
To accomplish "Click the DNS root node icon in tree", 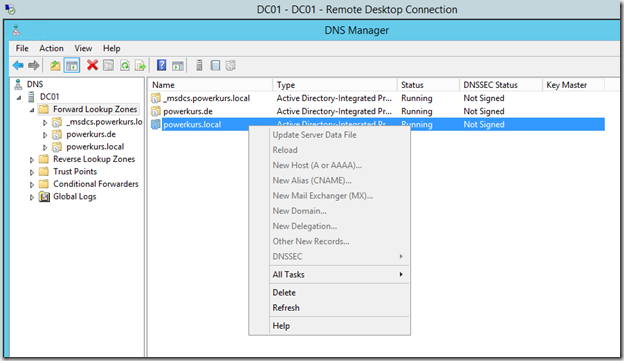I will (18, 84).
